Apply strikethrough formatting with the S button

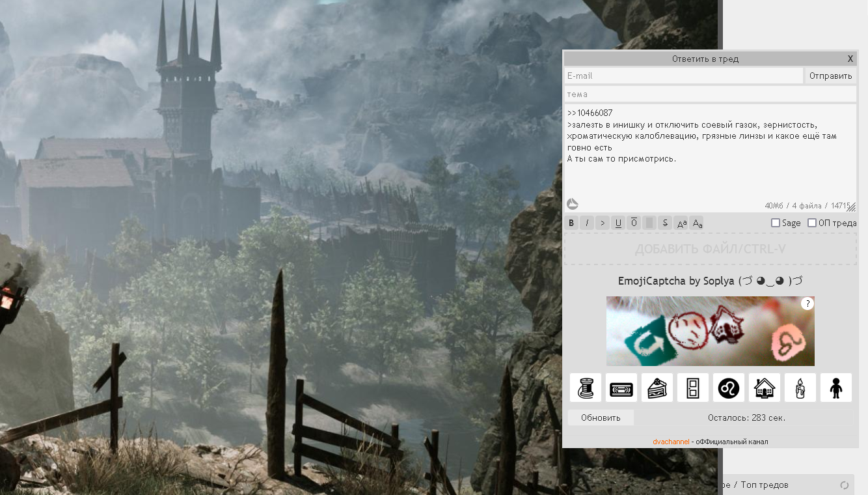pos(665,223)
